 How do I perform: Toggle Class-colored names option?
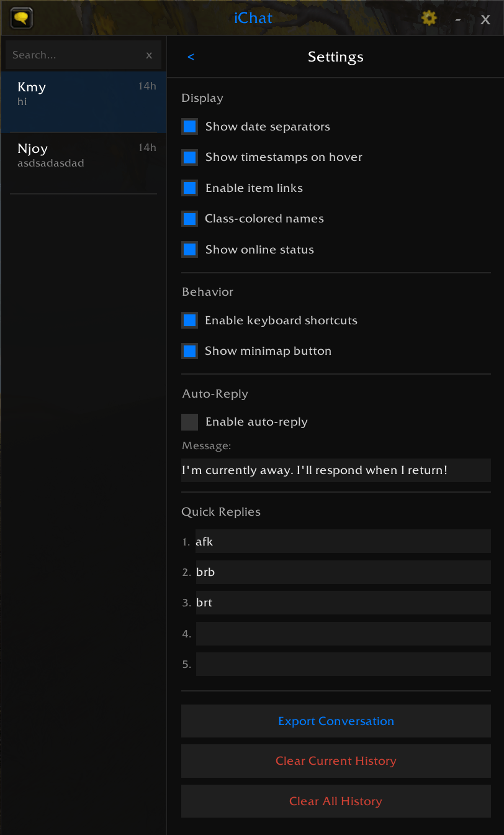click(190, 219)
